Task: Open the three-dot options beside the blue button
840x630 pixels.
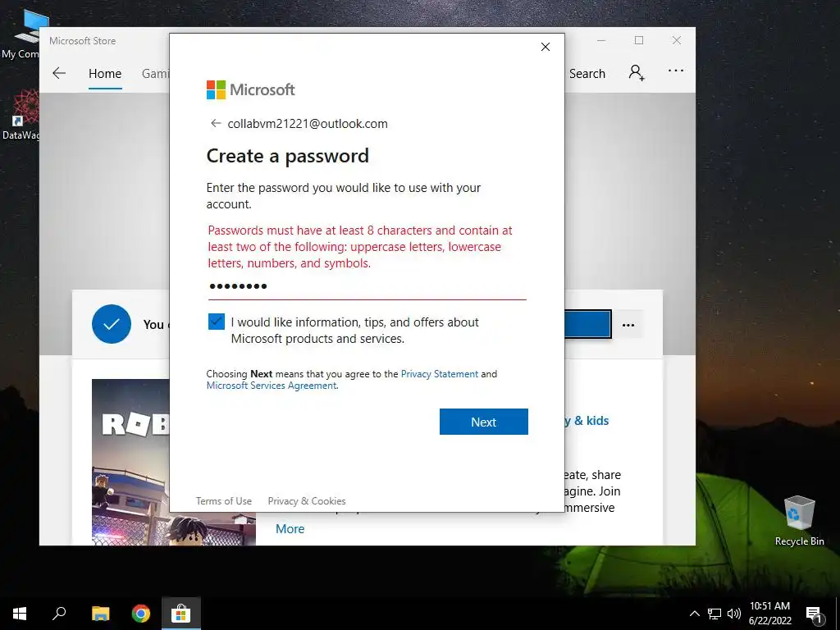Action: 628,325
